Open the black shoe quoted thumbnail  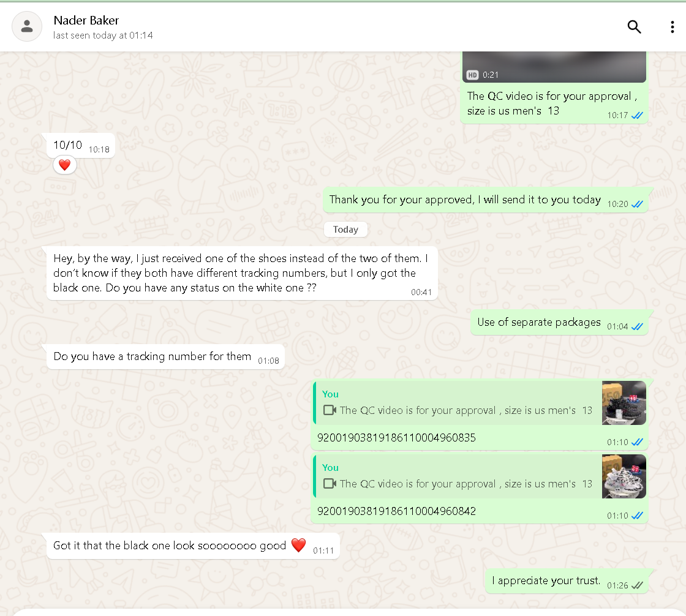pyautogui.click(x=624, y=403)
